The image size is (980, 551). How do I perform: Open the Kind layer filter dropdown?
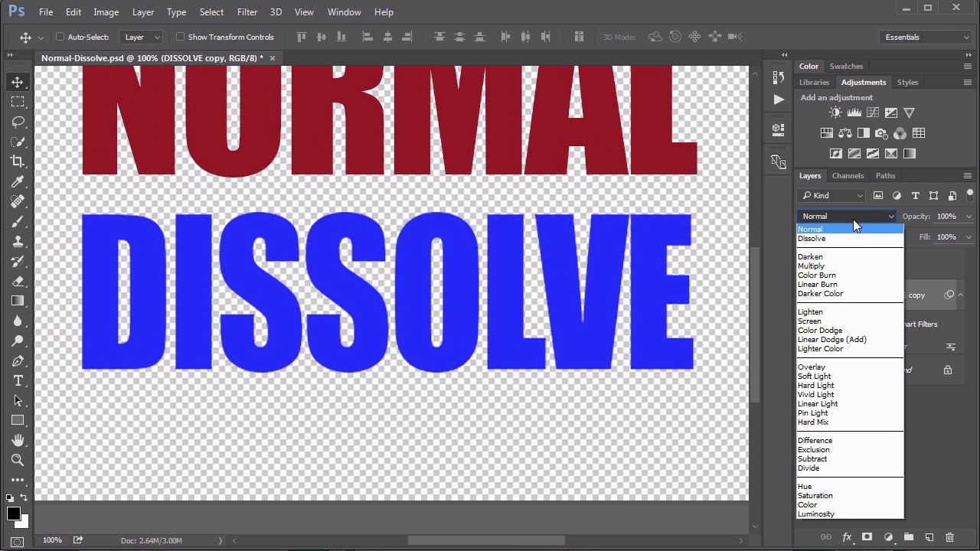pyautogui.click(x=831, y=196)
